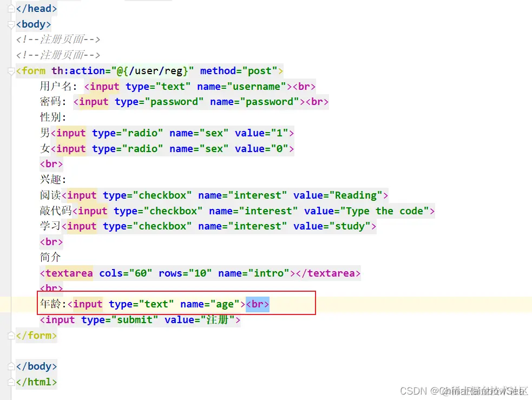The width and height of the screenshot is (532, 400).
Task: Collapse the body closing tag fold marker
Action: tap(11, 366)
